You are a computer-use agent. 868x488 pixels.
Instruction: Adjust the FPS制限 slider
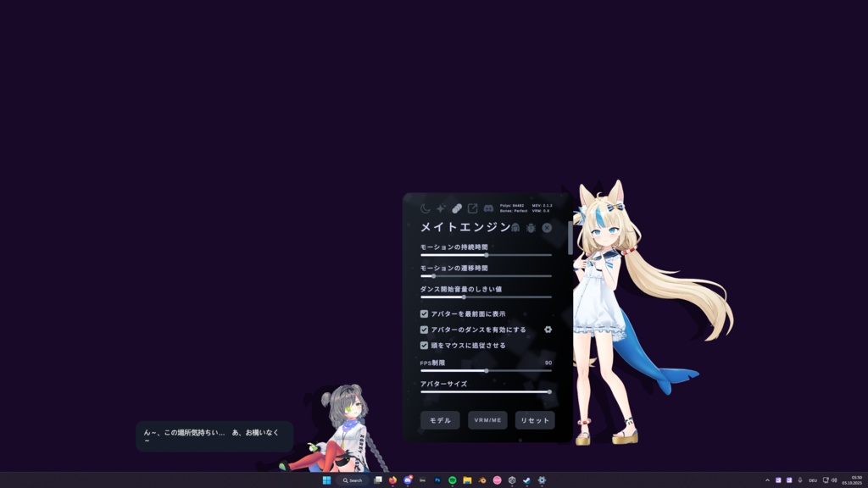click(486, 372)
